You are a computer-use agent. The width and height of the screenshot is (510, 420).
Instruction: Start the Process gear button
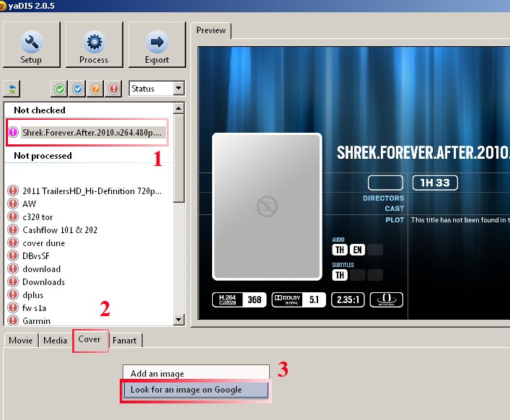coord(94,45)
